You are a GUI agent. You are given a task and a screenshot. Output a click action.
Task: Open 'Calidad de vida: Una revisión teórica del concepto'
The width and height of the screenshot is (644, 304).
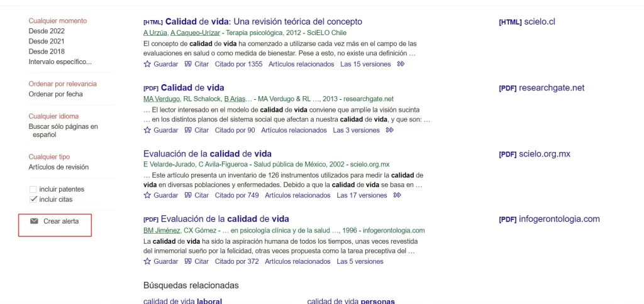pyautogui.click(x=264, y=21)
